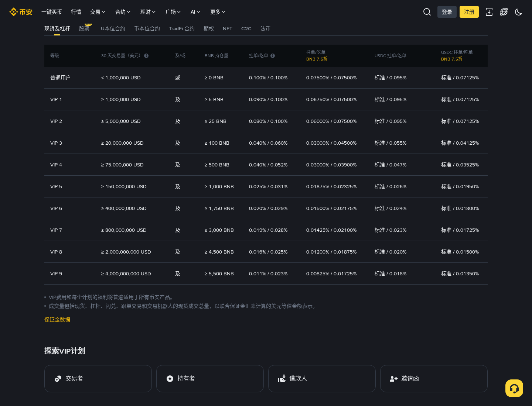Open BNB 7.5折 link under 挂单/吃单
The width and height of the screenshot is (532, 406).
[x=317, y=59]
